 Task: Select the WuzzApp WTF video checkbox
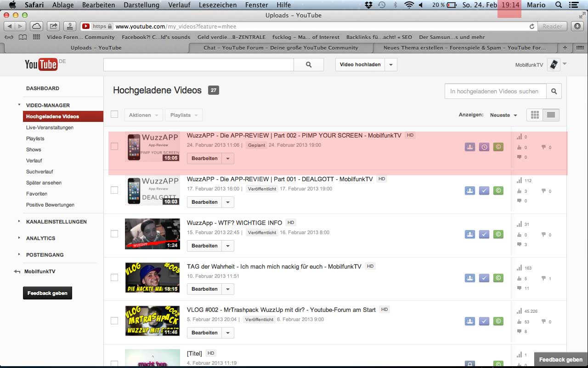click(114, 234)
